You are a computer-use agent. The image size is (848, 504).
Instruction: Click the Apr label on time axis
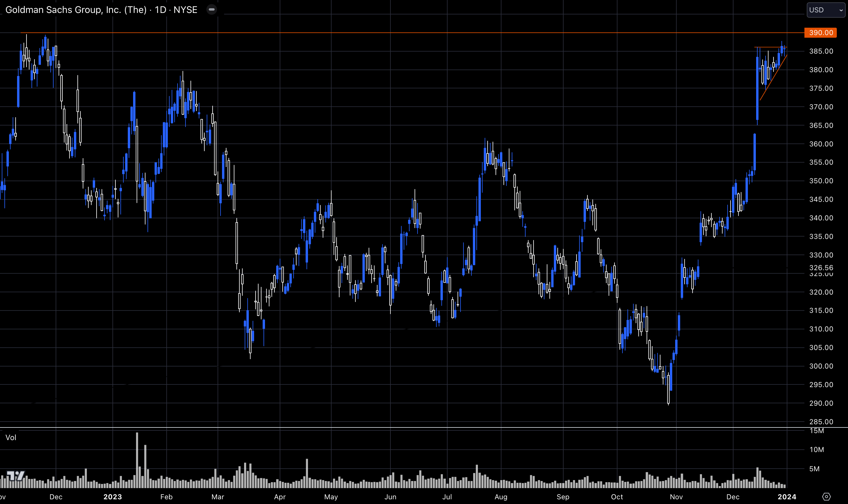click(280, 497)
